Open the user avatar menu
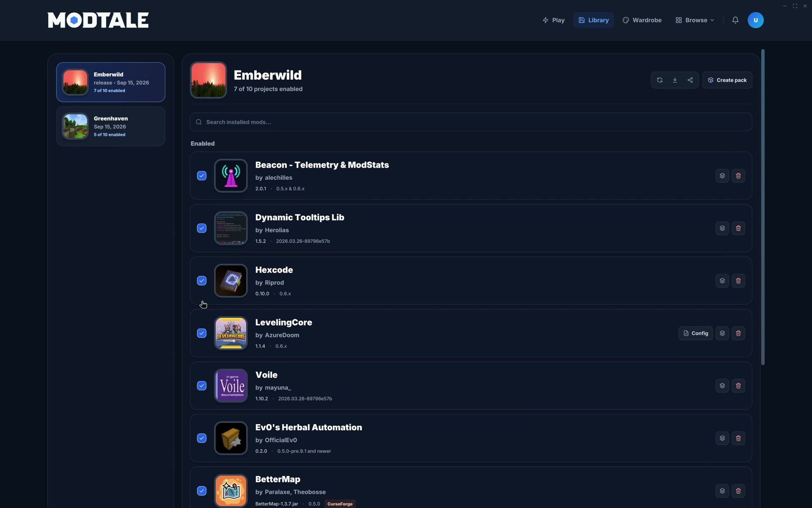Viewport: 812px width, 508px height. point(755,20)
